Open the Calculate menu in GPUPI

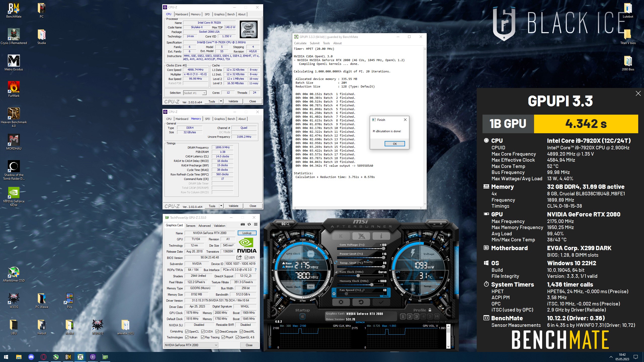click(x=300, y=43)
